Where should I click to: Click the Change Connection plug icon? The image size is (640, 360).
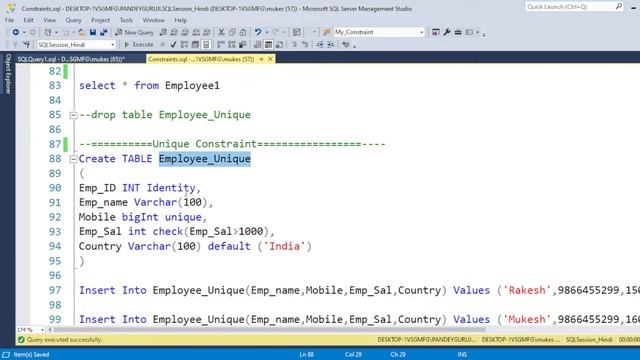27,44
